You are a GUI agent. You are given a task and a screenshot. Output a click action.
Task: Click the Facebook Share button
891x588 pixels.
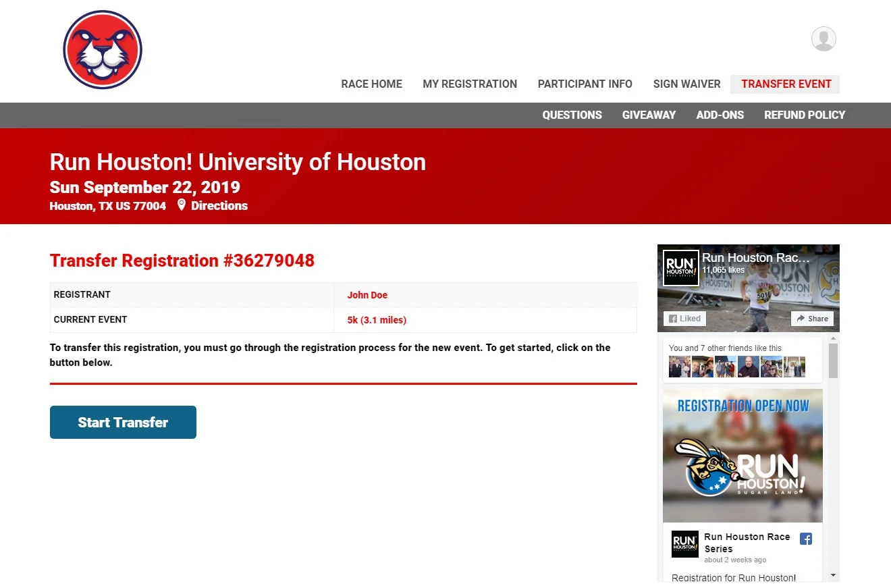pyautogui.click(x=812, y=319)
